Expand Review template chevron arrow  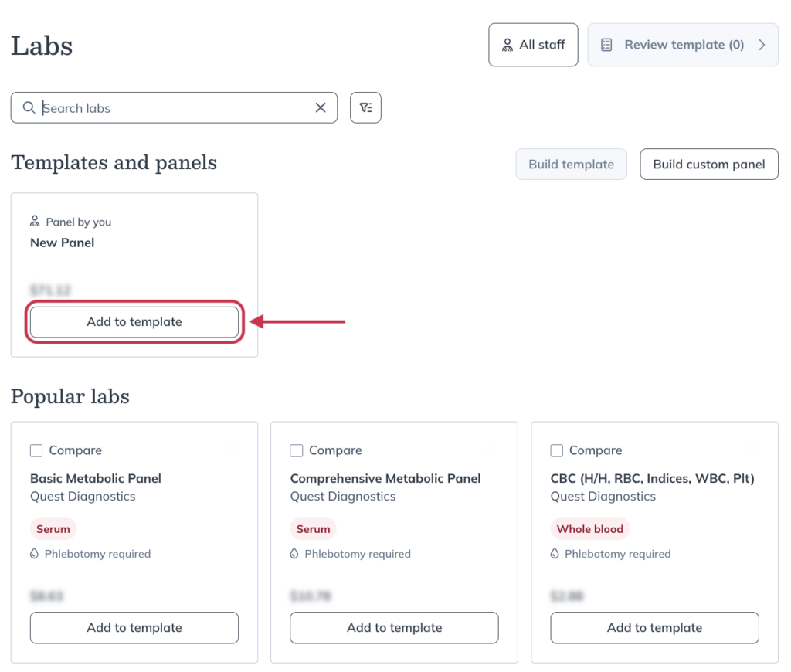[x=762, y=45]
